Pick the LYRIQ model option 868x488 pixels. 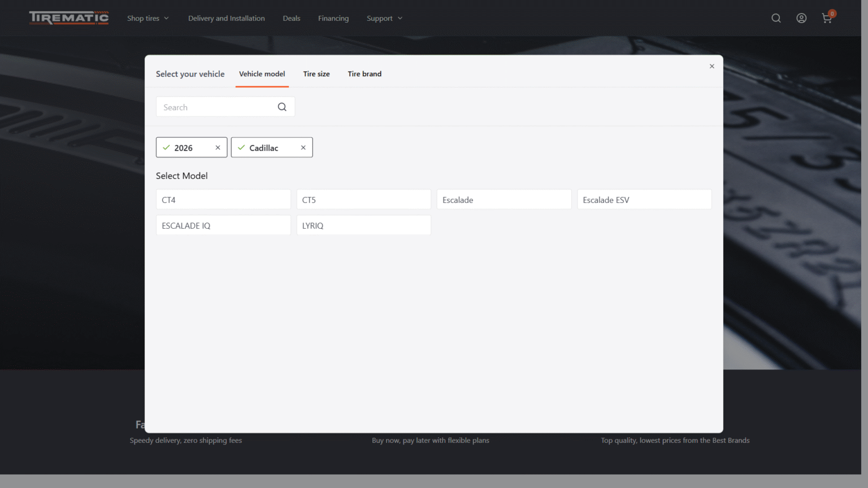(x=363, y=225)
